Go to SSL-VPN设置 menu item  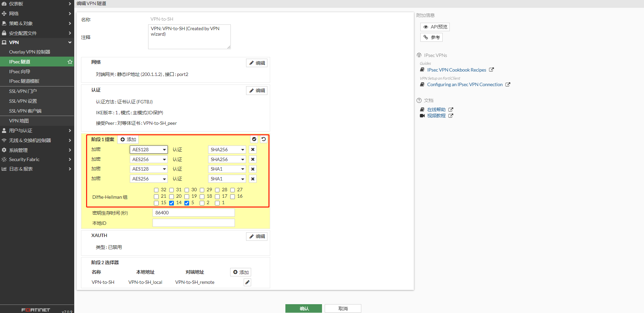coord(23,101)
